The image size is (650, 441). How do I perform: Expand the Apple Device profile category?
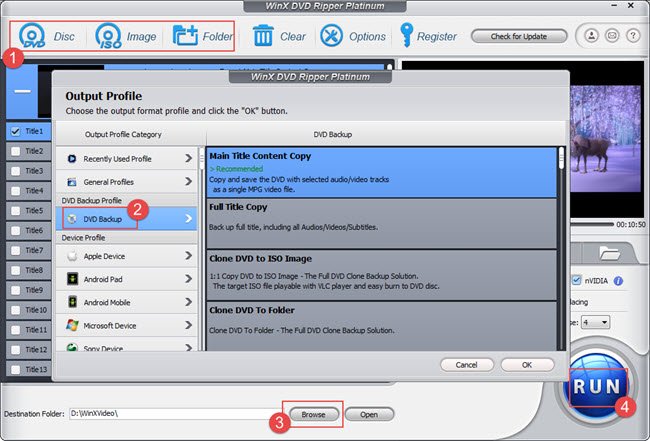127,256
